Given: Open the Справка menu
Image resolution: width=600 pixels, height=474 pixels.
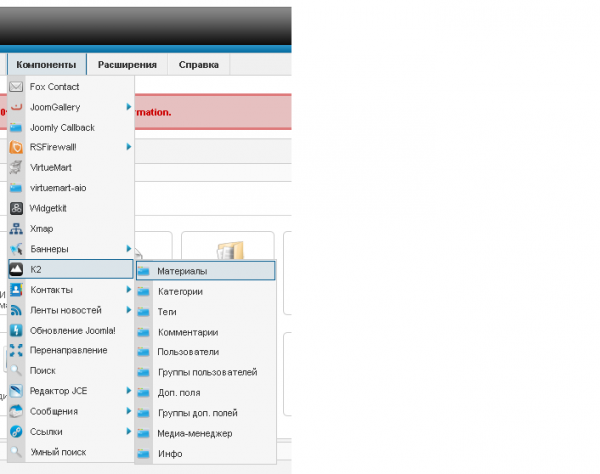Looking at the screenshot, I should [199, 65].
